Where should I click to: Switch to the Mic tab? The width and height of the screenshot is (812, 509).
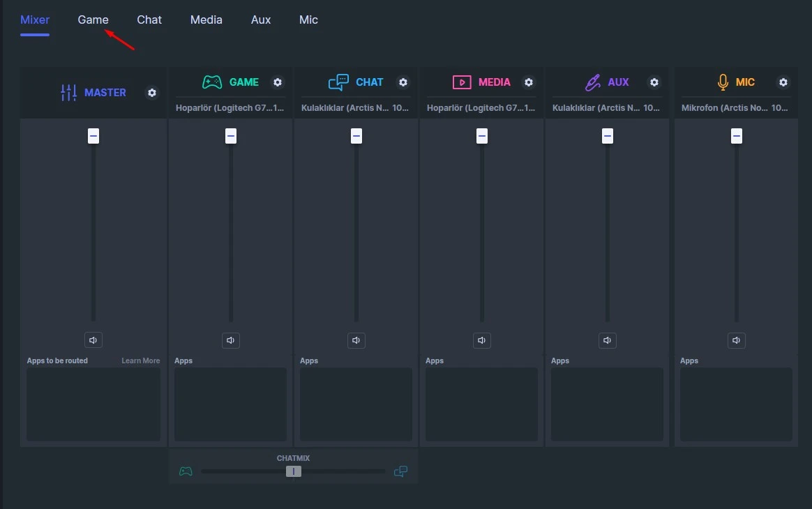coord(308,20)
